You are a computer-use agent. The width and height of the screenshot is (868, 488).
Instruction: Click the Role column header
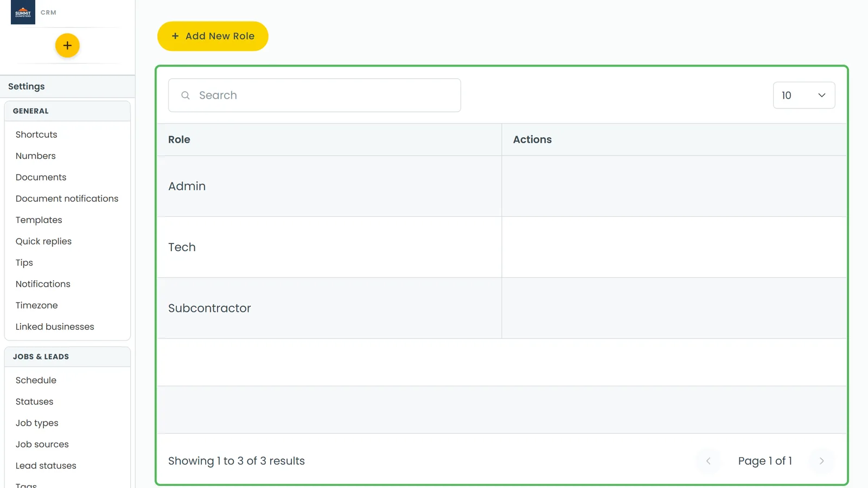tap(329, 140)
